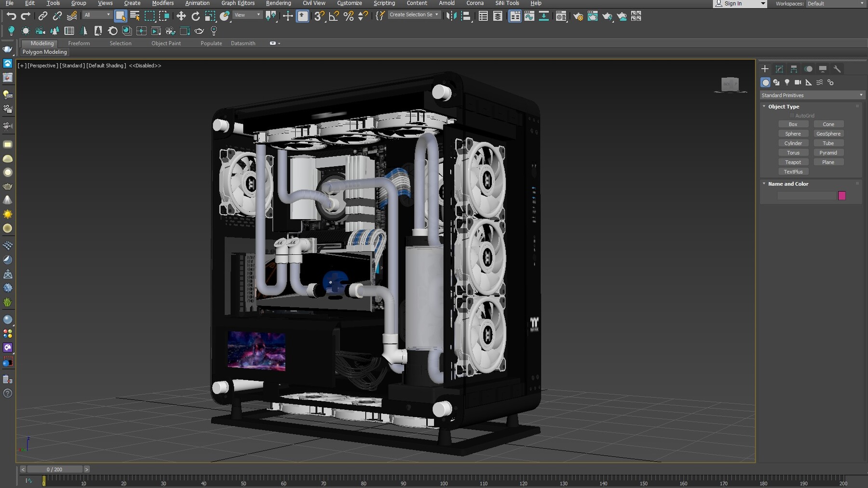Switch to the Freeform ribbon tab
The width and height of the screenshot is (868, 488).
79,43
